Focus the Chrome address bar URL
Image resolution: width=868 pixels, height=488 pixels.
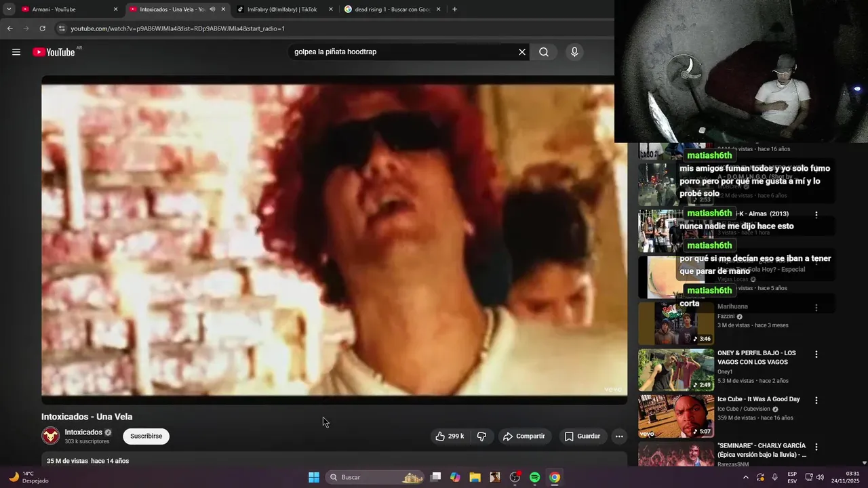(x=178, y=28)
